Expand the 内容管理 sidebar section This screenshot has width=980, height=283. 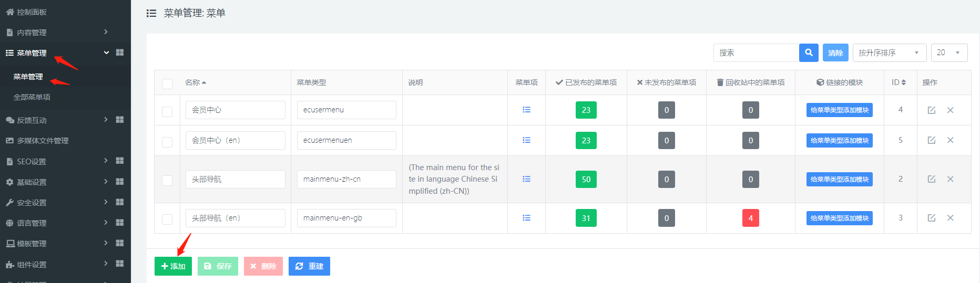click(58, 33)
